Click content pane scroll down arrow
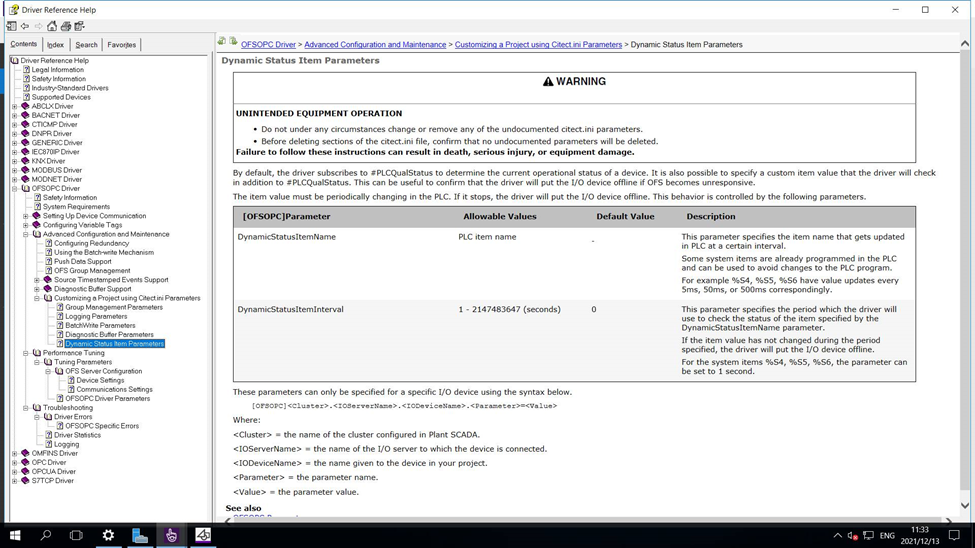975x548 pixels. [x=964, y=506]
